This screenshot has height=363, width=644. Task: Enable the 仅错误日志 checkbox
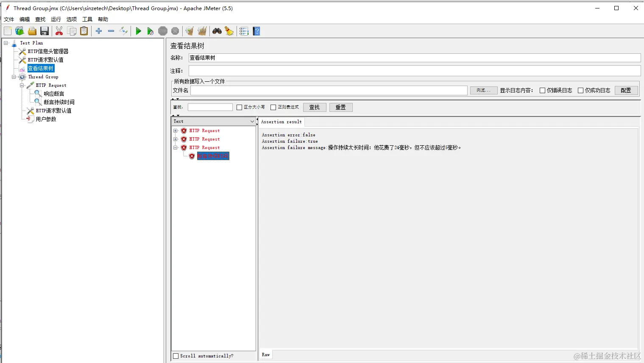542,90
